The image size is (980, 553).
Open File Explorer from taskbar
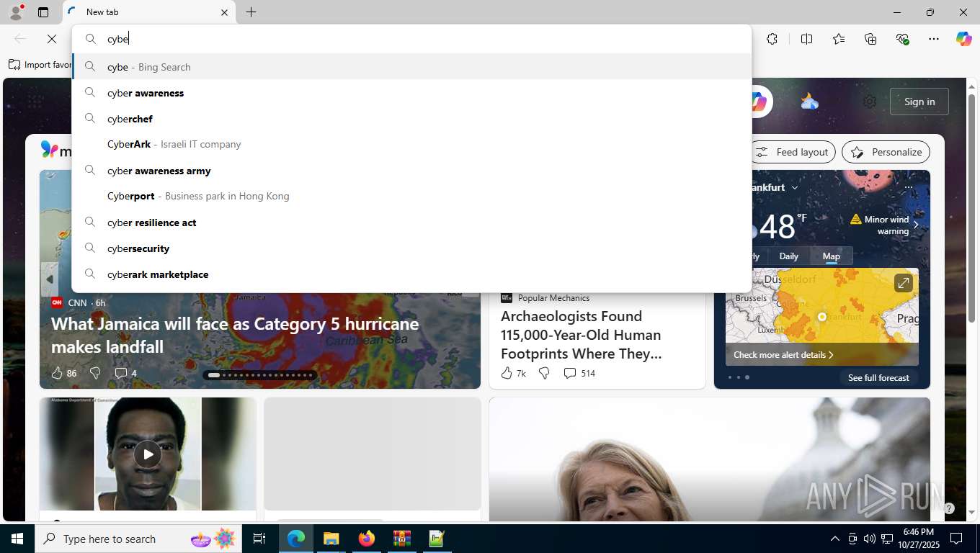331,539
